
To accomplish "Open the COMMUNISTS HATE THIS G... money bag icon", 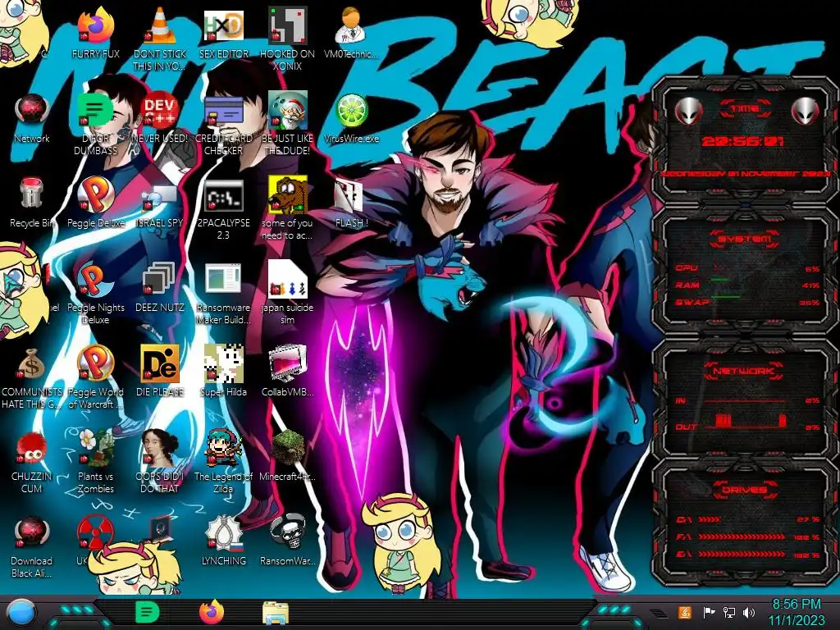I will click(x=32, y=364).
